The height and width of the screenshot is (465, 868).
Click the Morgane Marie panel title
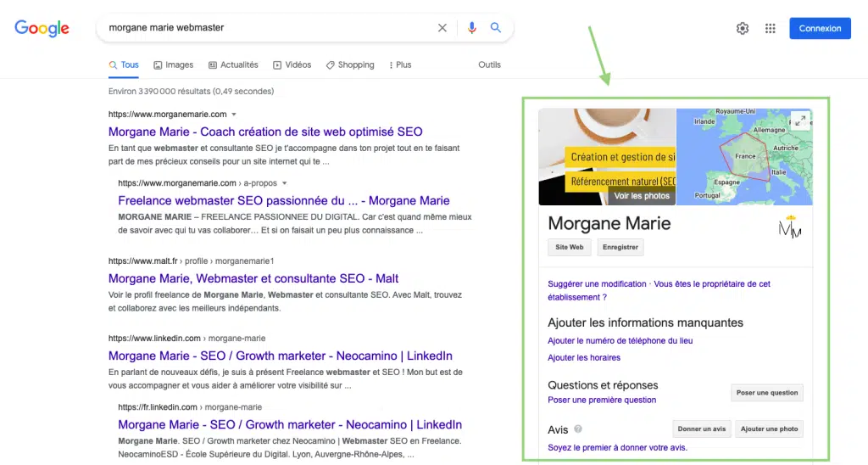(x=609, y=223)
